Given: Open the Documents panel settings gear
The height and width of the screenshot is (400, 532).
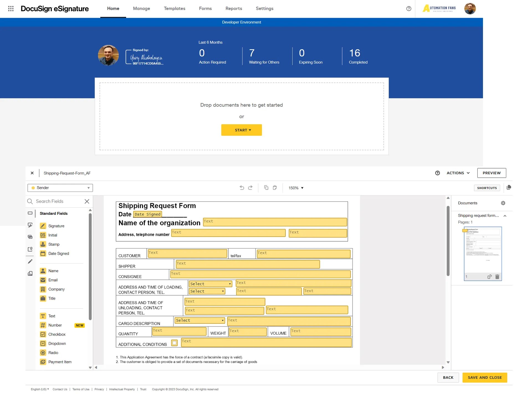Looking at the screenshot, I should [x=503, y=203].
